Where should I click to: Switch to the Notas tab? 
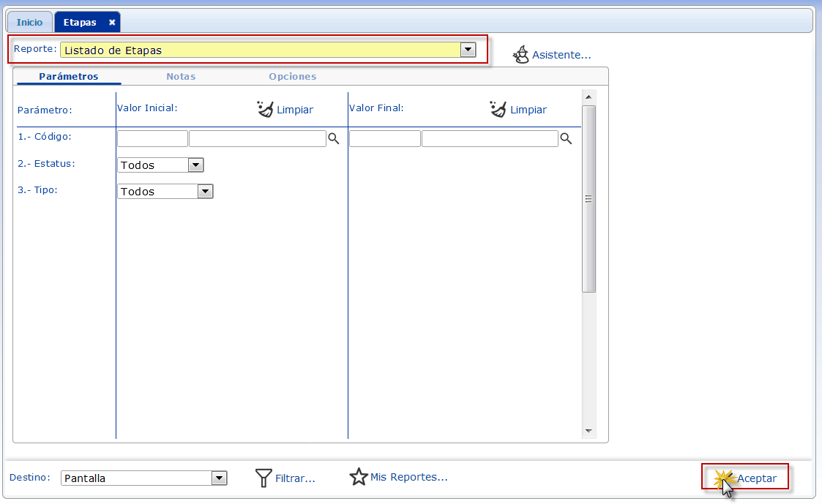pos(181,76)
